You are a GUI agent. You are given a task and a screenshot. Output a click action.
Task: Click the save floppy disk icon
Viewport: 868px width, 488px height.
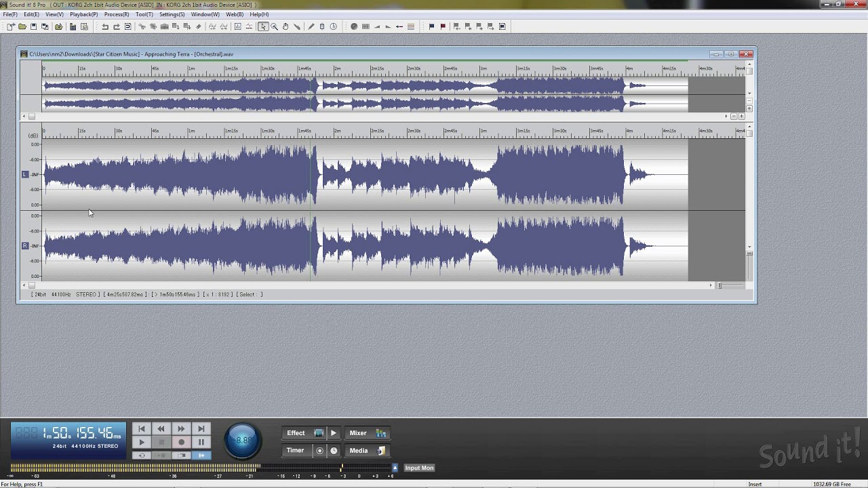pos(33,26)
